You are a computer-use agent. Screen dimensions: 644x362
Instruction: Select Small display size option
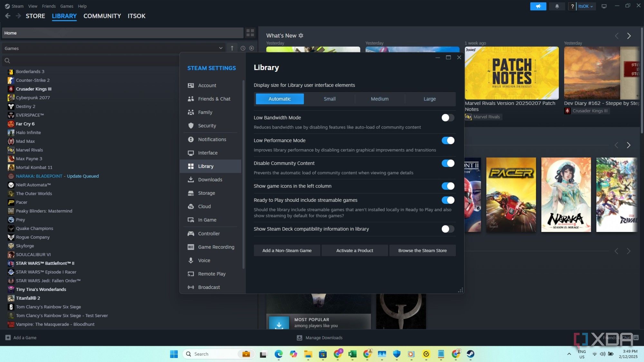pos(330,99)
